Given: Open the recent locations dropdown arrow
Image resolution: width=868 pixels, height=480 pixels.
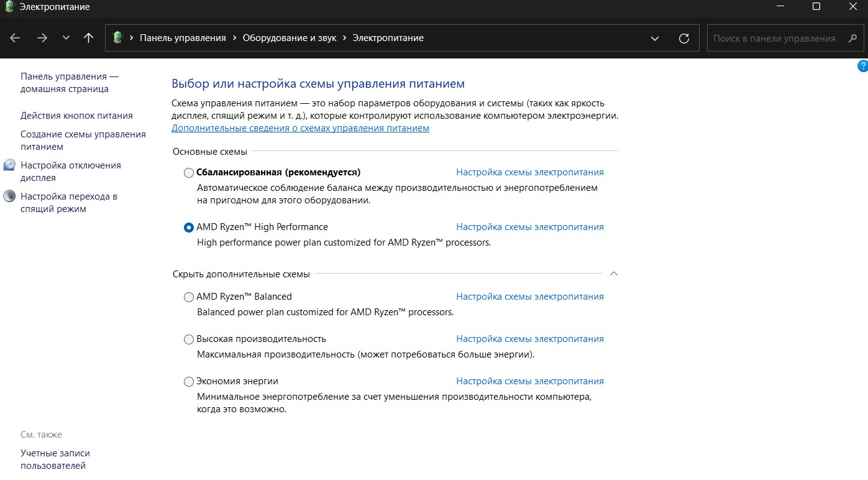Looking at the screenshot, I should tap(66, 38).
